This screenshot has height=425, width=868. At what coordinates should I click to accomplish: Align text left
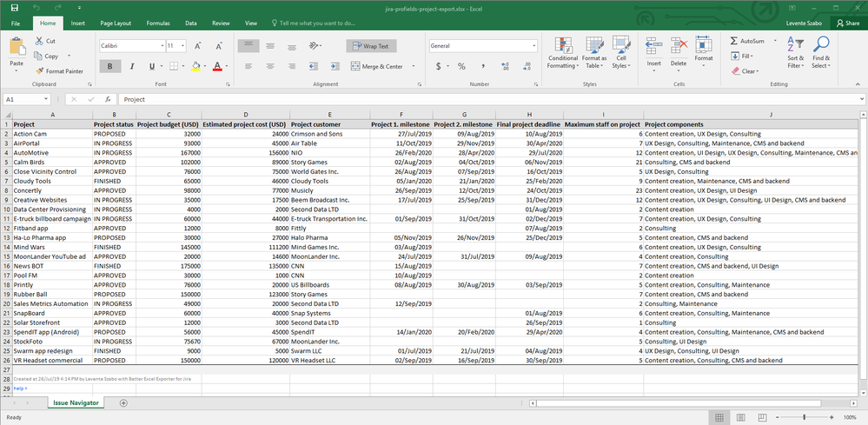pos(248,66)
